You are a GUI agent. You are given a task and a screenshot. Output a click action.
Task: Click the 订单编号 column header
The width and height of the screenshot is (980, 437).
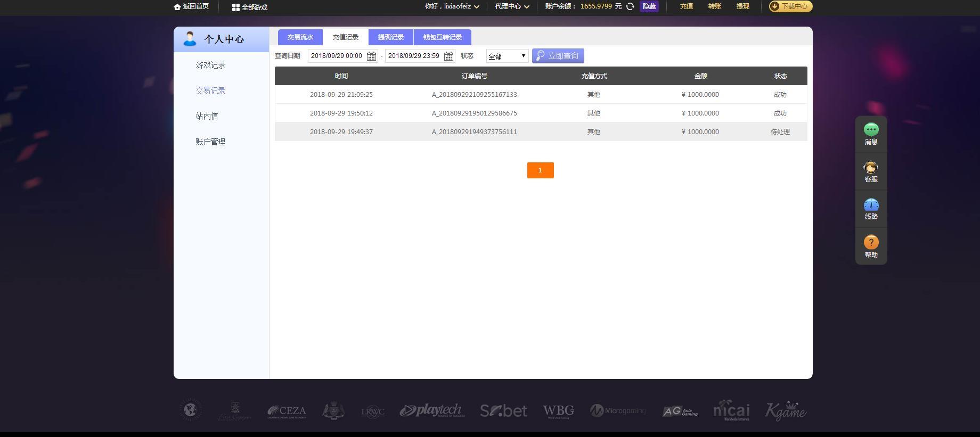pyautogui.click(x=475, y=76)
